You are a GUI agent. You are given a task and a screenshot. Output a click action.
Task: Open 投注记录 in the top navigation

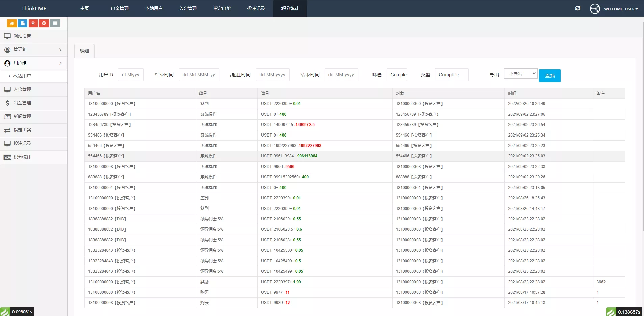[256, 8]
